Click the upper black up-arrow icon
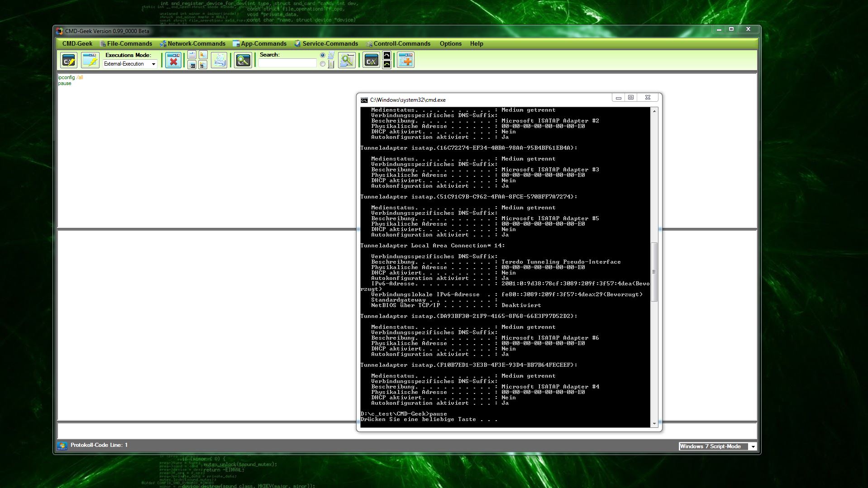Screen dimensions: 868x488 click(x=386, y=55)
